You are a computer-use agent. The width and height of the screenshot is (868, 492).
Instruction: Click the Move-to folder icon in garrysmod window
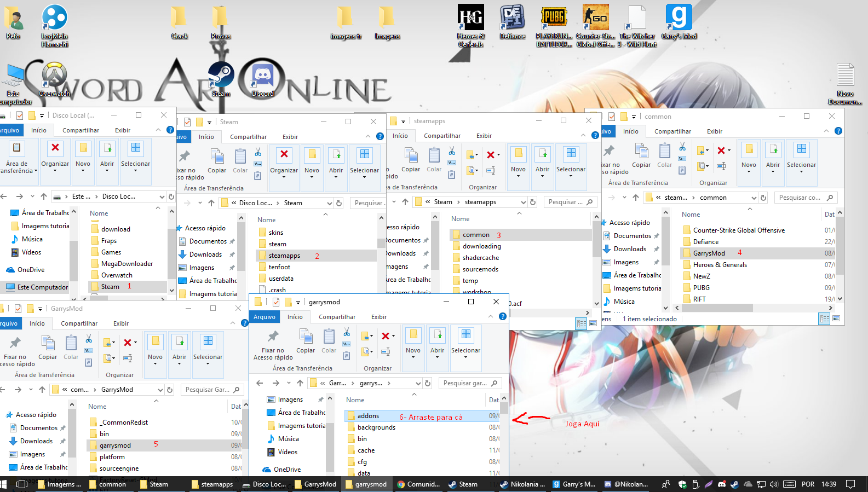coord(365,336)
